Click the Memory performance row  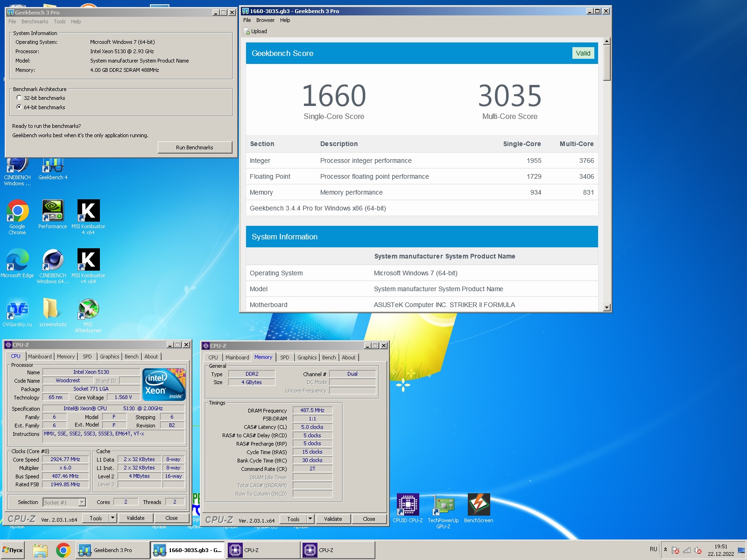point(422,192)
